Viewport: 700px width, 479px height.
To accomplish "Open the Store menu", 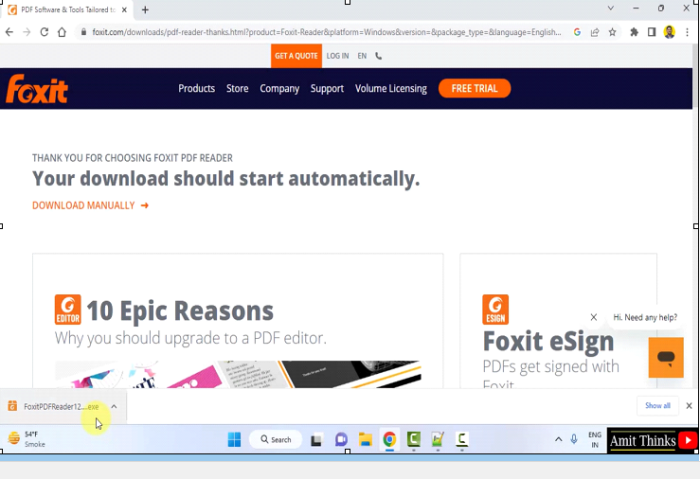I will click(x=237, y=88).
